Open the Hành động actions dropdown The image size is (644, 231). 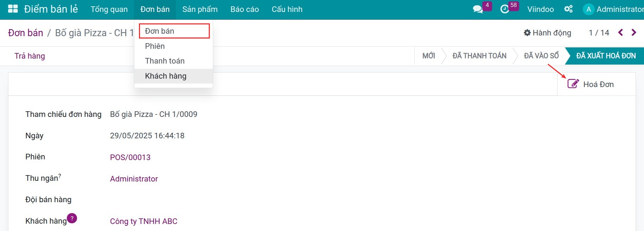click(547, 33)
